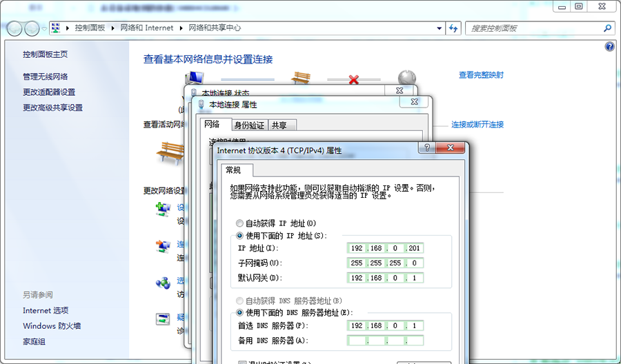
Task: Click the red X network disconnected icon
Action: [354, 79]
